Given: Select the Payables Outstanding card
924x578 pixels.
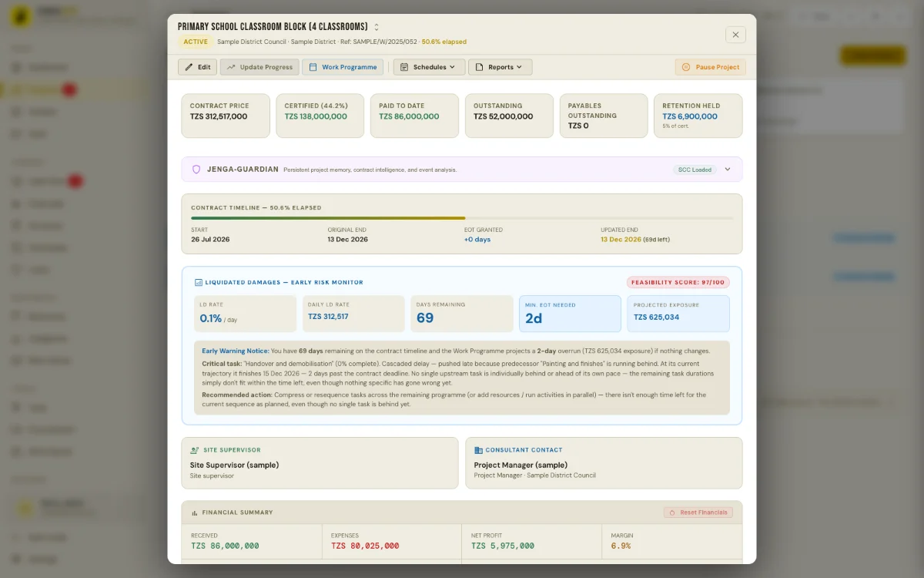Looking at the screenshot, I should tap(604, 116).
